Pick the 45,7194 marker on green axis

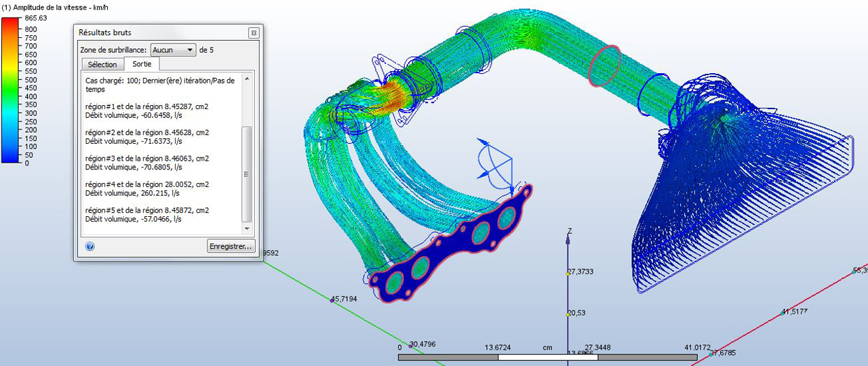(x=332, y=300)
